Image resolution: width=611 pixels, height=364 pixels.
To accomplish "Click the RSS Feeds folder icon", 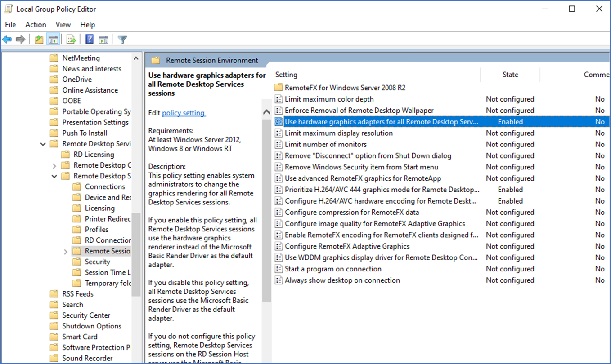I will [54, 294].
